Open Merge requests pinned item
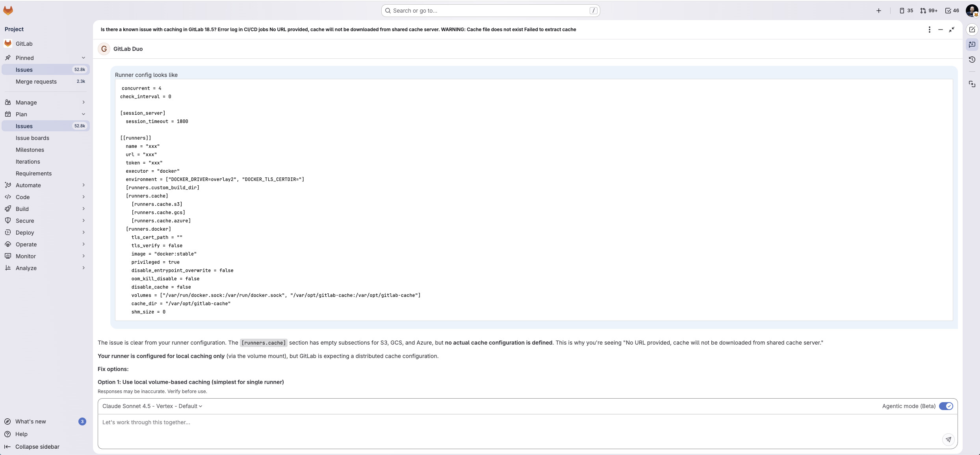Viewport: 980px width, 455px height. point(36,82)
